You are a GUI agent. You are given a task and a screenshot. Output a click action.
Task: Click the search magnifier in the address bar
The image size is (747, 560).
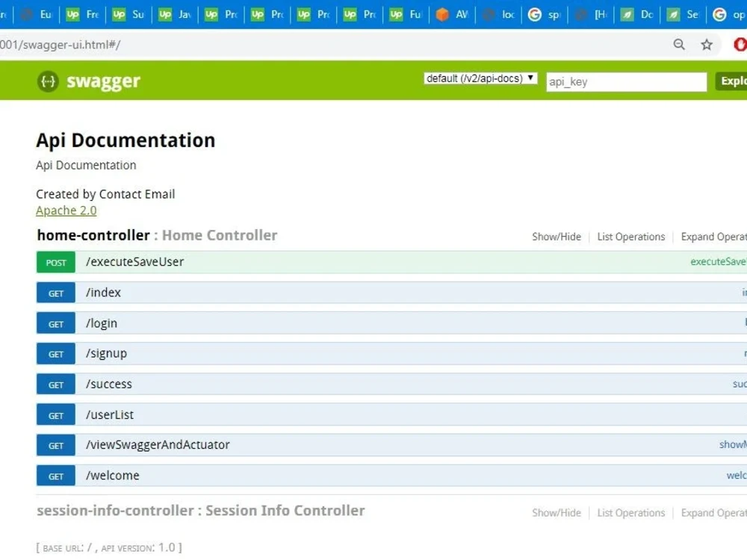[x=678, y=45]
